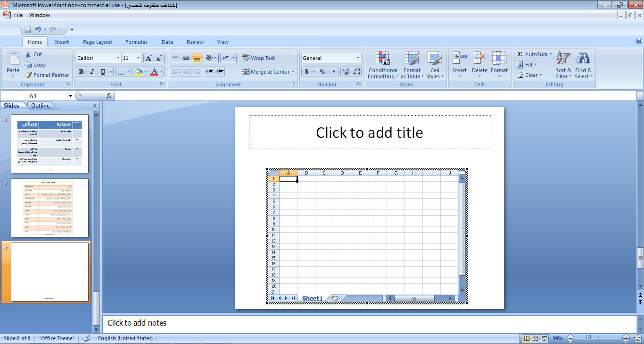Open Sort & Filter options
This screenshot has width=644, height=344.
click(563, 65)
